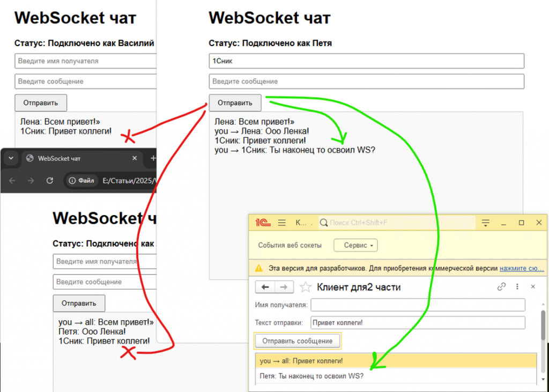Focus Введите сообщение in bottom-left chat
The image size is (549, 392).
(105, 282)
